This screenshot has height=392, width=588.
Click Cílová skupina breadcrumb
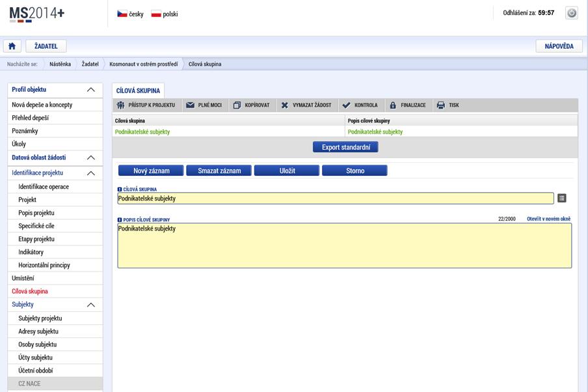(205, 64)
